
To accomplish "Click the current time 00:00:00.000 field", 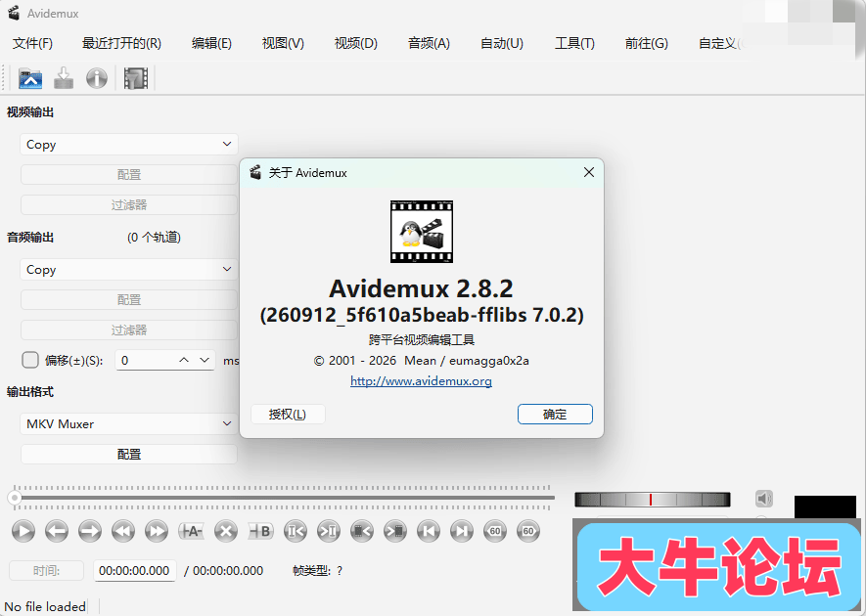I will click(134, 571).
